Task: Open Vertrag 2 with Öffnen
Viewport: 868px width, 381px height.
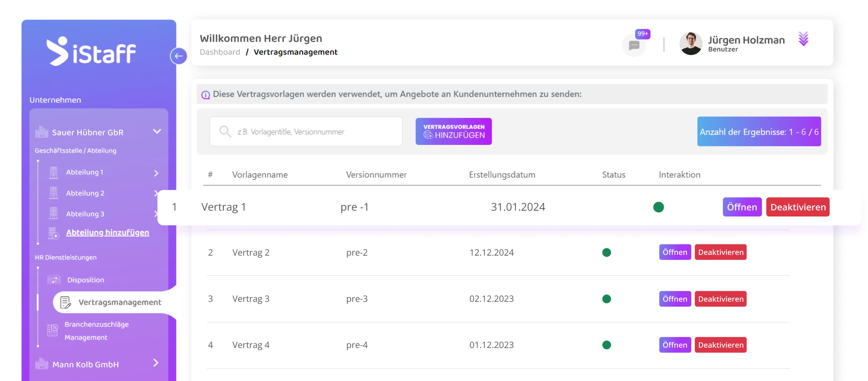Action: [675, 252]
